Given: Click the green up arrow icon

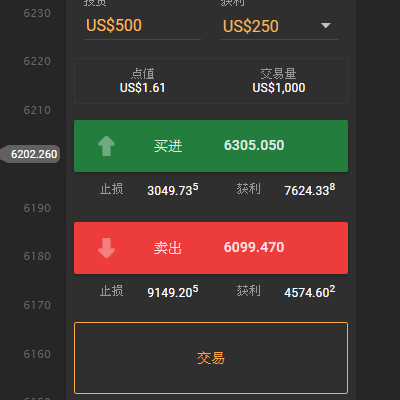Looking at the screenshot, I should (x=106, y=146).
